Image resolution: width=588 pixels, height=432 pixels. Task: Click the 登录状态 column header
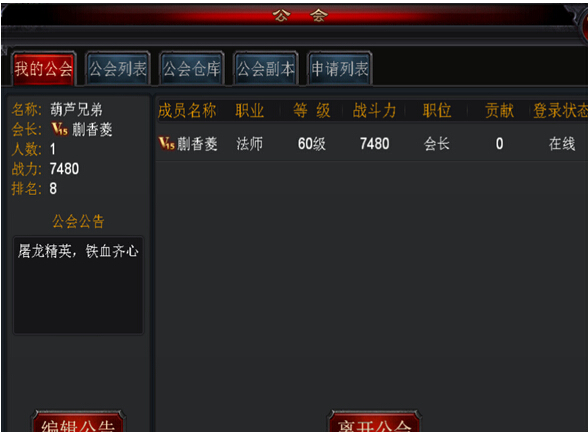(x=561, y=111)
